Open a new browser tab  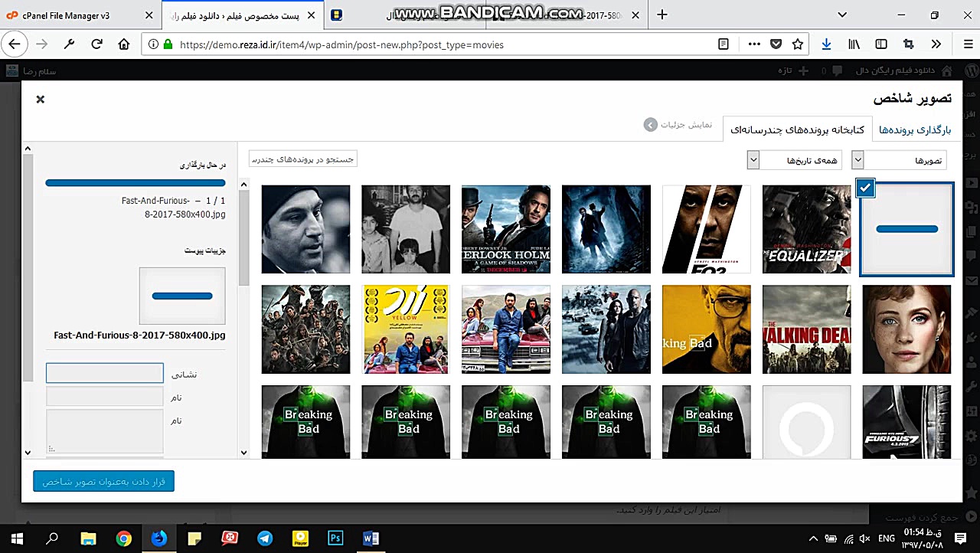point(662,15)
